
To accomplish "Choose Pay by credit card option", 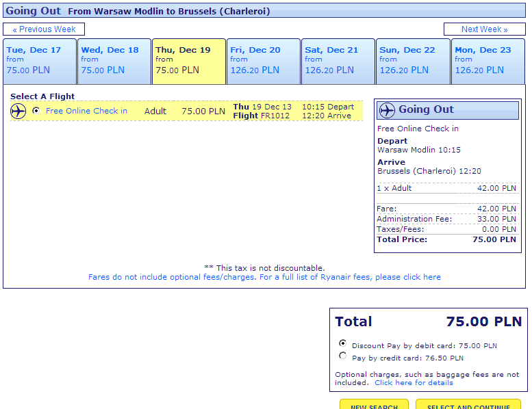I will click(343, 356).
